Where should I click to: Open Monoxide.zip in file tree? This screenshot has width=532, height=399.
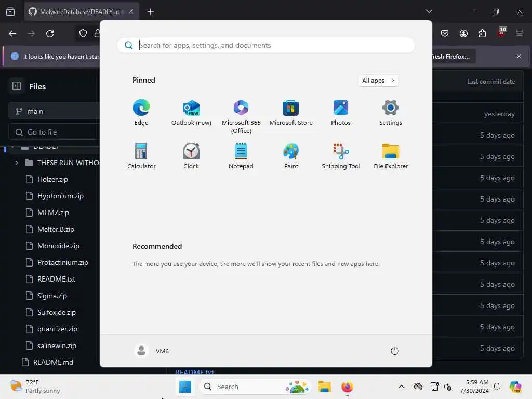coord(58,246)
